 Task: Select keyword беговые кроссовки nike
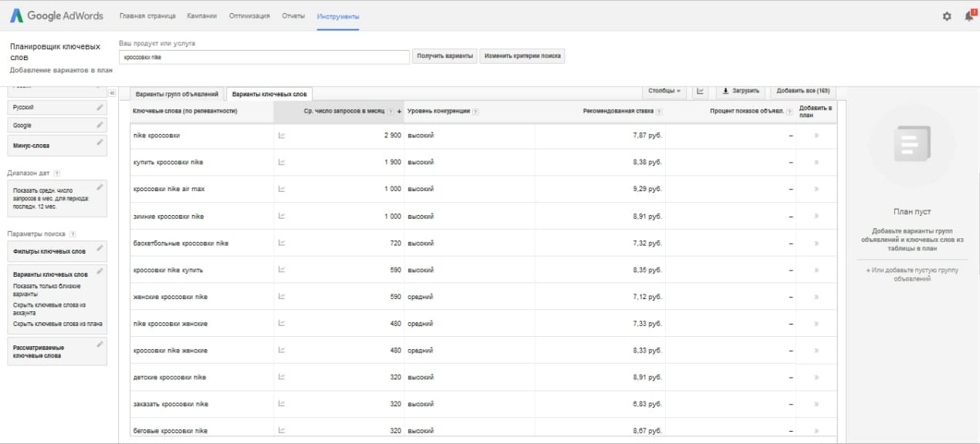pos(171,431)
